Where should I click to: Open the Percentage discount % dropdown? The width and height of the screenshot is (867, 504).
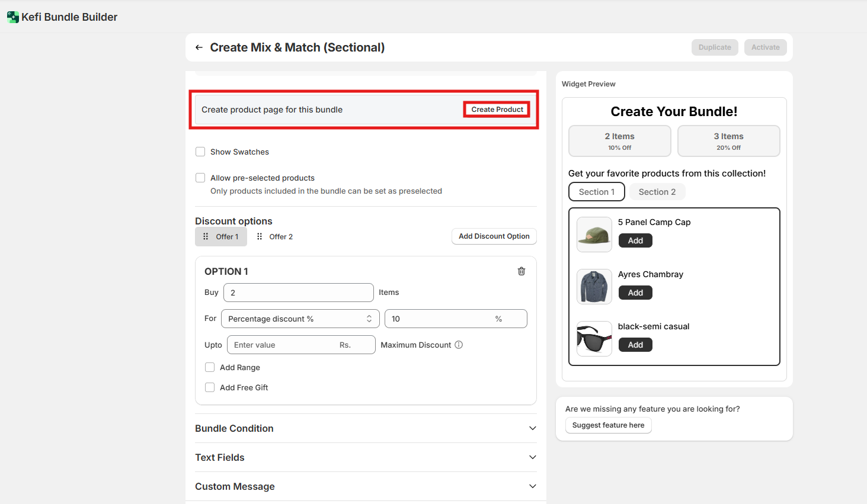click(x=299, y=319)
